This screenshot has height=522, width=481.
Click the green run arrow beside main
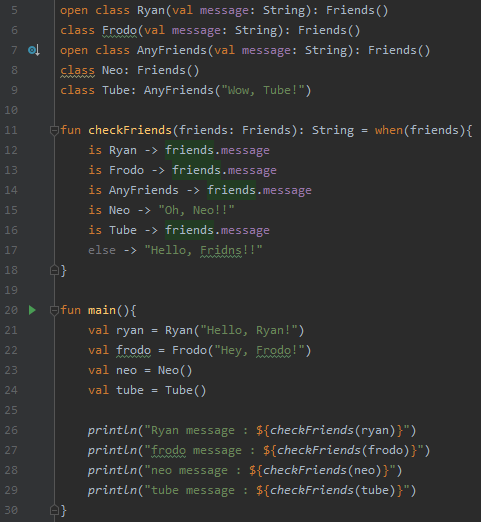pyautogui.click(x=32, y=310)
